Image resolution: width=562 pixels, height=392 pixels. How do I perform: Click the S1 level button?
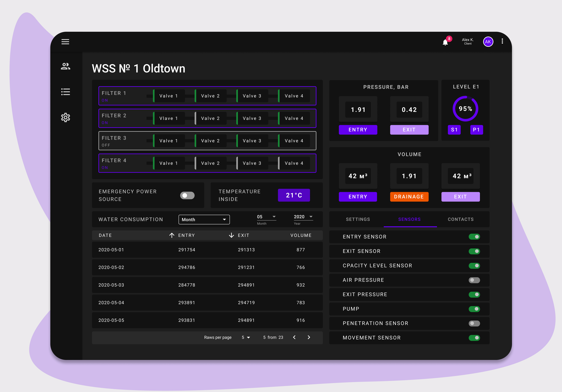coord(454,130)
